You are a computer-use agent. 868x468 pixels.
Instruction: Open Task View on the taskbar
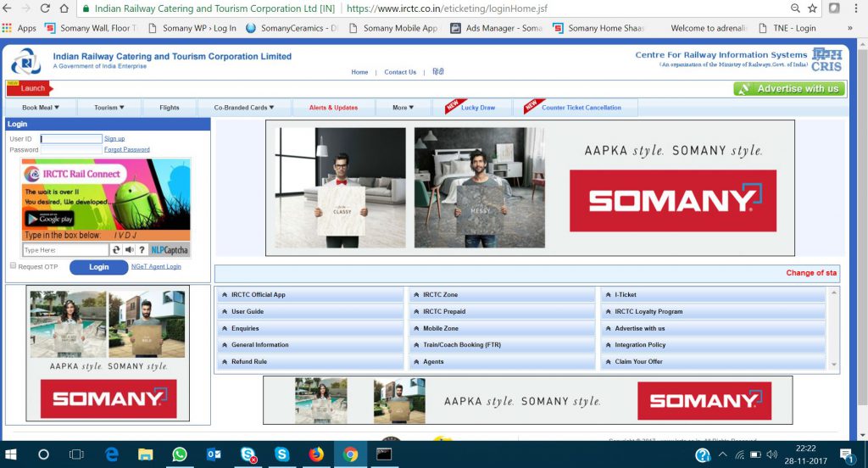point(76,454)
